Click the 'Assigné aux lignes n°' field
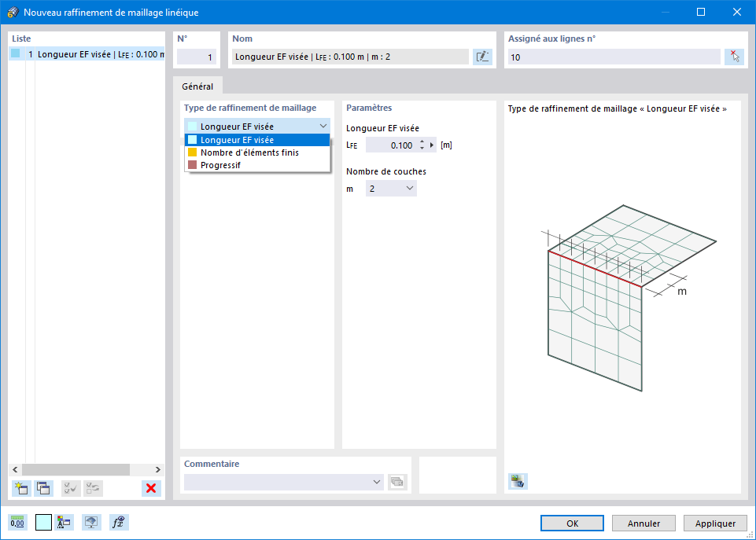The image size is (756, 540). click(x=614, y=57)
